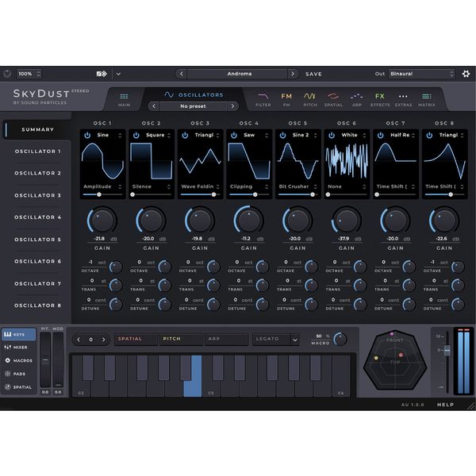Screen dimensions: 476x476
Task: Open the FM section icon
Action: (286, 98)
